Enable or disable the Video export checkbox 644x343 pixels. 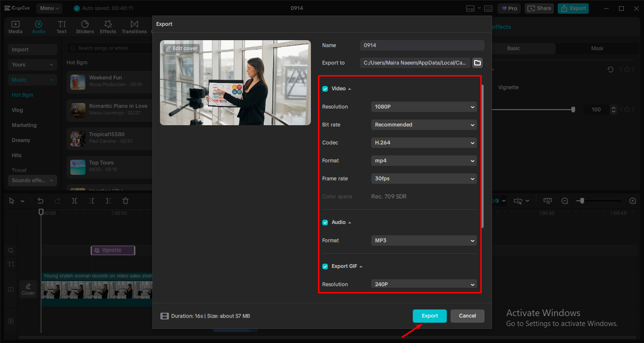click(325, 89)
